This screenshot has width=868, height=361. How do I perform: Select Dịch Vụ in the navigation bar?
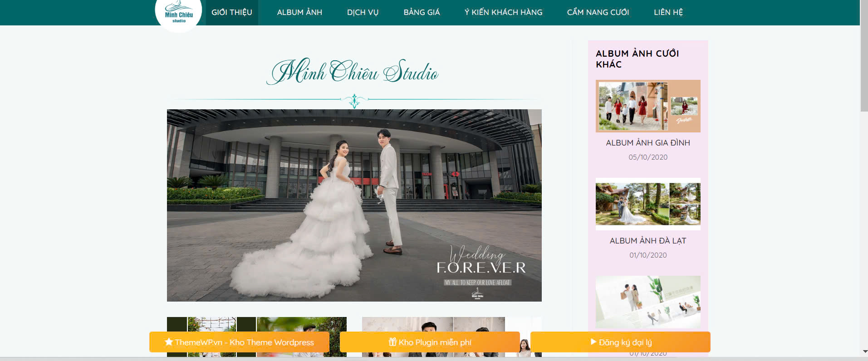(x=363, y=12)
